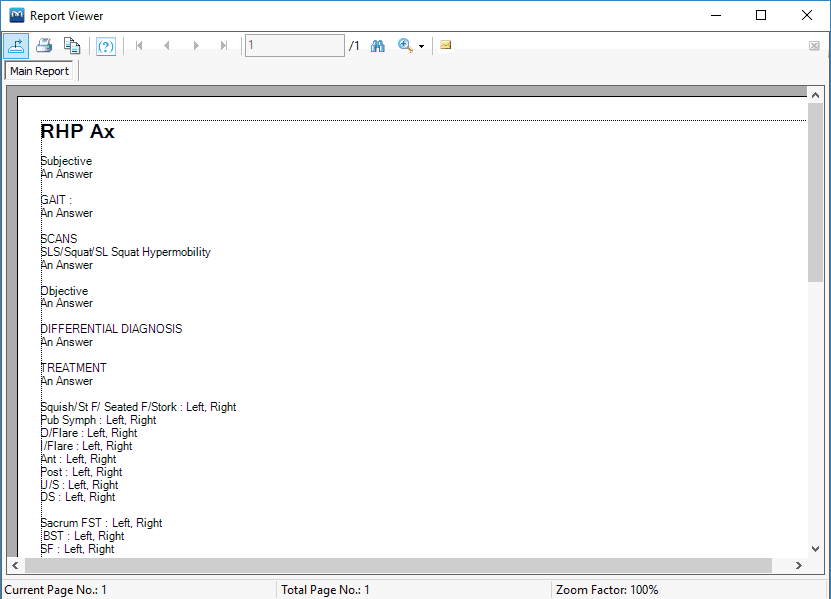Go to next page arrow

pos(196,46)
